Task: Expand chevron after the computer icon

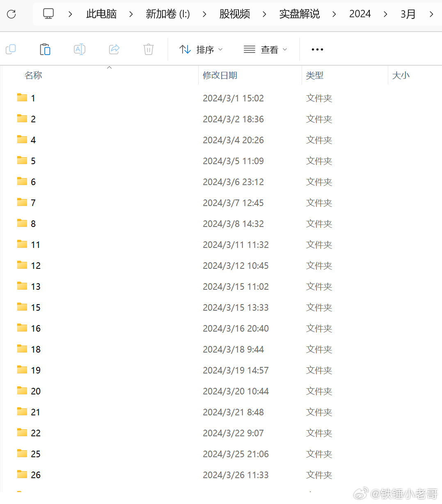Action: tap(71, 14)
